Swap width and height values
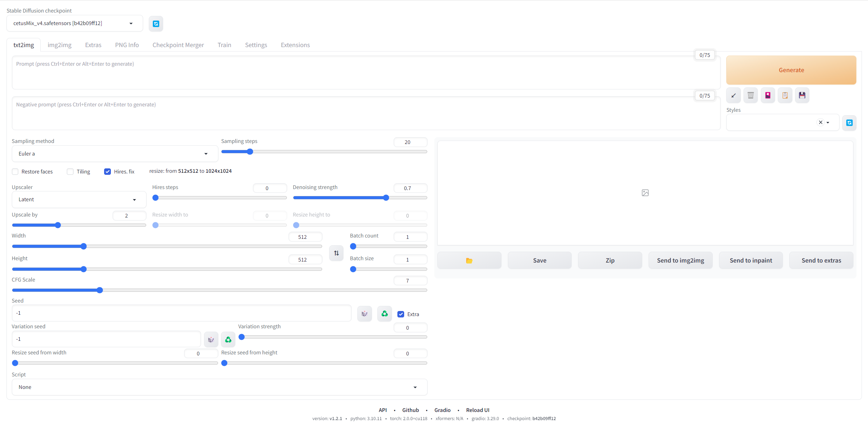The width and height of the screenshot is (868, 435). (x=336, y=253)
